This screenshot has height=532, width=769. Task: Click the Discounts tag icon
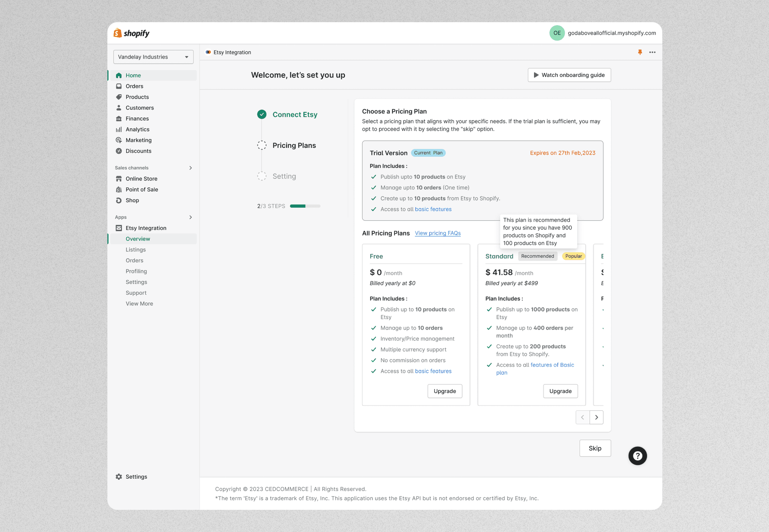click(119, 151)
